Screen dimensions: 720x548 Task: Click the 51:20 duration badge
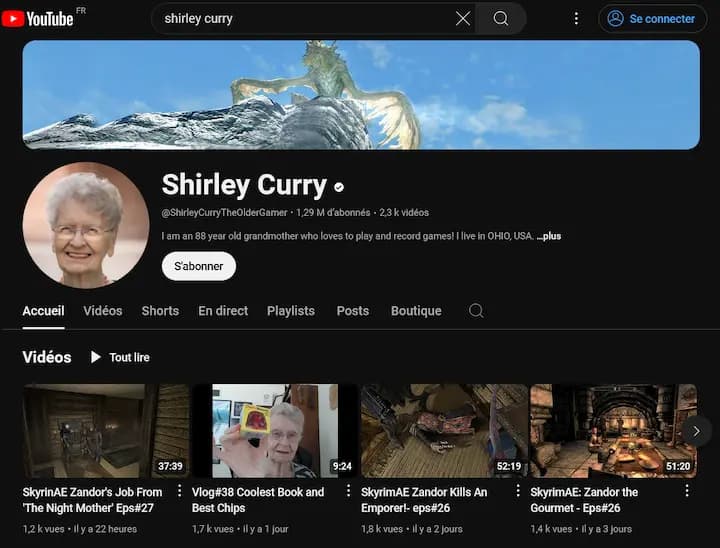point(678,466)
